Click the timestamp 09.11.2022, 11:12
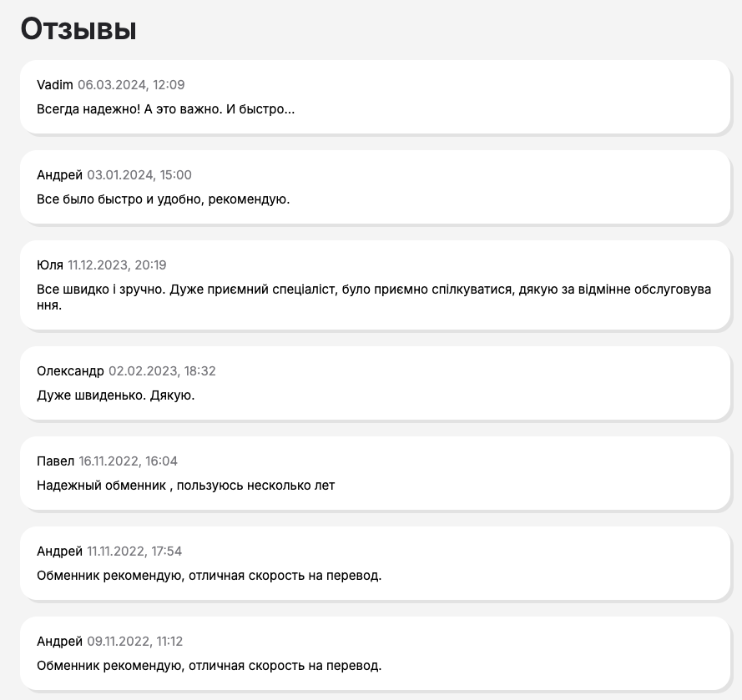742x700 pixels. [134, 642]
